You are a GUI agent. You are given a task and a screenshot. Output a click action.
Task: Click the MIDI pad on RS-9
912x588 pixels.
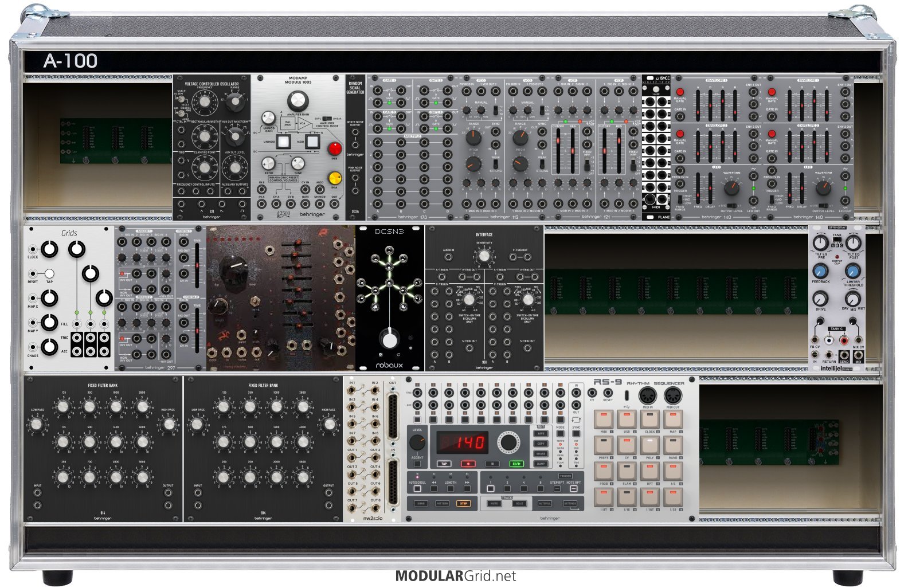tap(604, 420)
